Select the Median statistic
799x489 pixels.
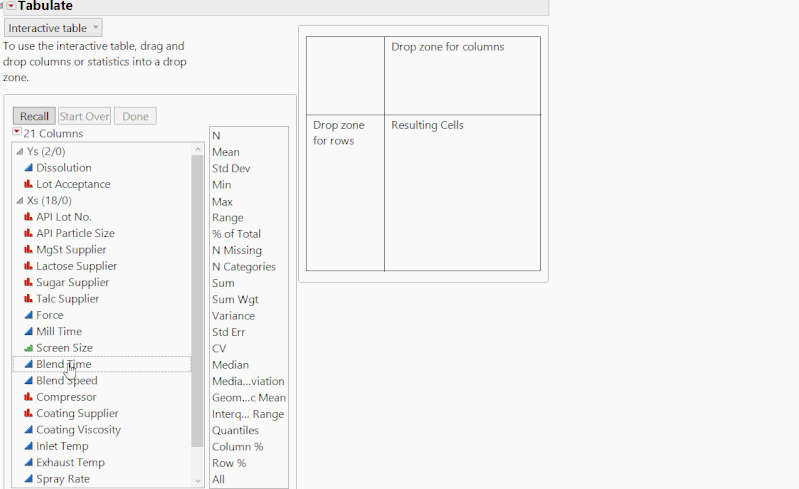(x=230, y=365)
